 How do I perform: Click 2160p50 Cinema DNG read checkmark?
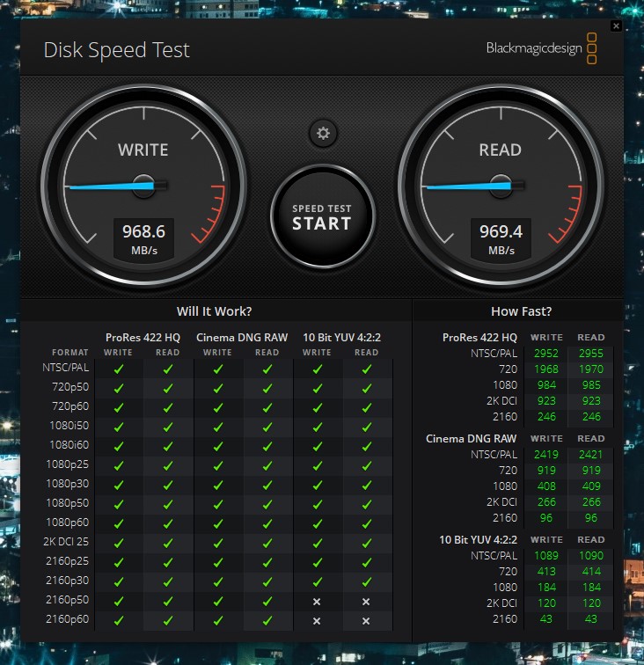(x=267, y=601)
